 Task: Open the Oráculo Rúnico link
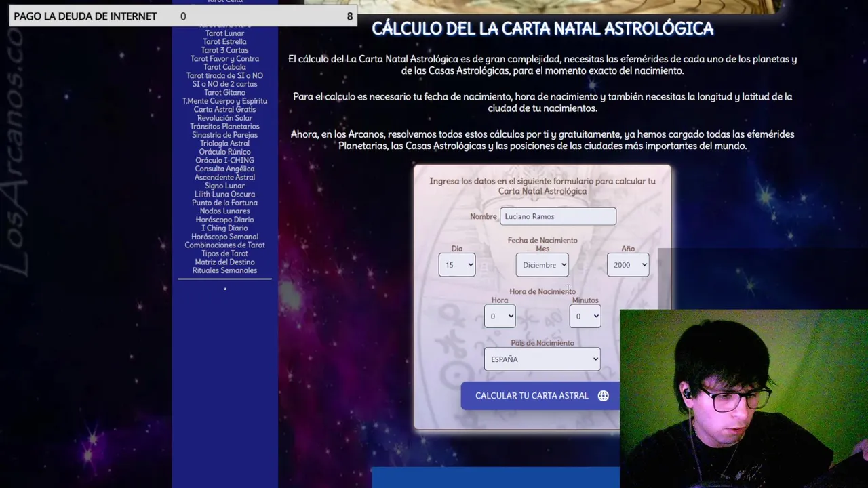click(x=224, y=152)
